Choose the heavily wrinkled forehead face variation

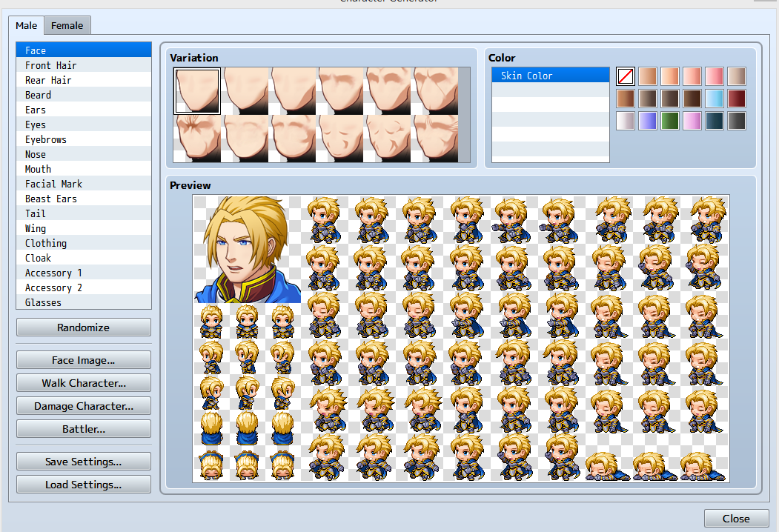196,139
